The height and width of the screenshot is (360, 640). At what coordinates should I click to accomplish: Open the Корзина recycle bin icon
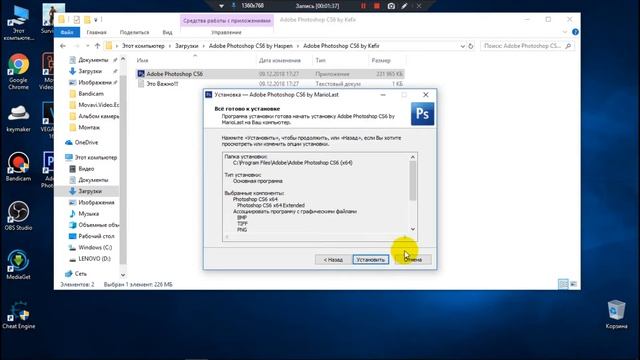(x=616, y=314)
